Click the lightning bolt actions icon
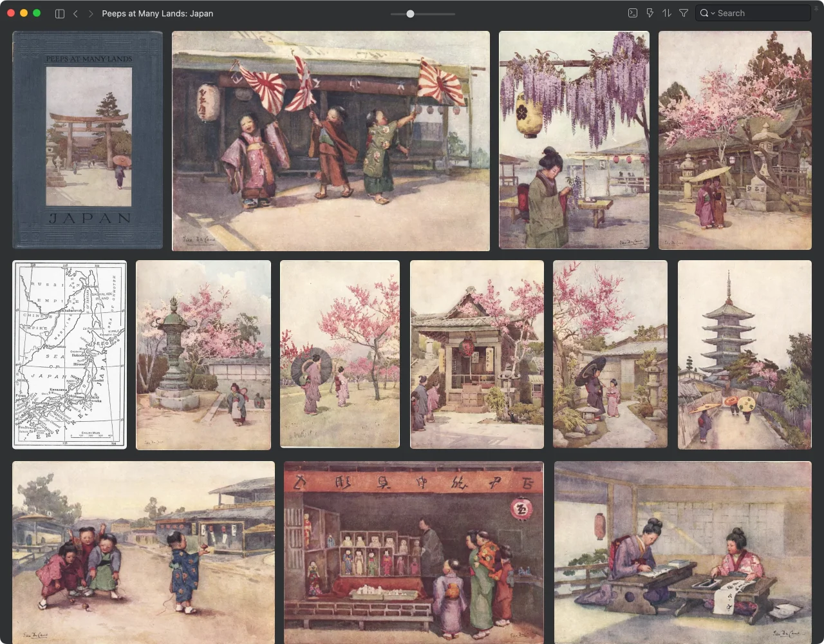The height and width of the screenshot is (644, 824). click(650, 13)
